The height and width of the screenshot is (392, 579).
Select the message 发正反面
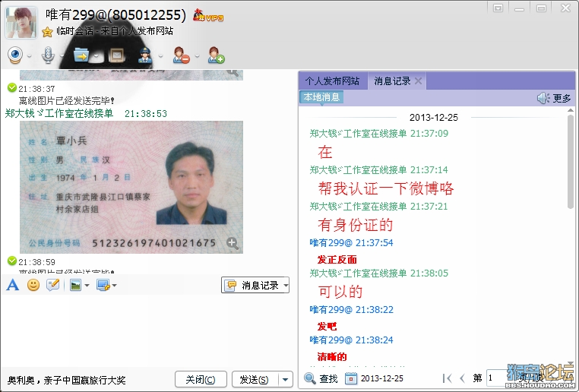point(337,260)
